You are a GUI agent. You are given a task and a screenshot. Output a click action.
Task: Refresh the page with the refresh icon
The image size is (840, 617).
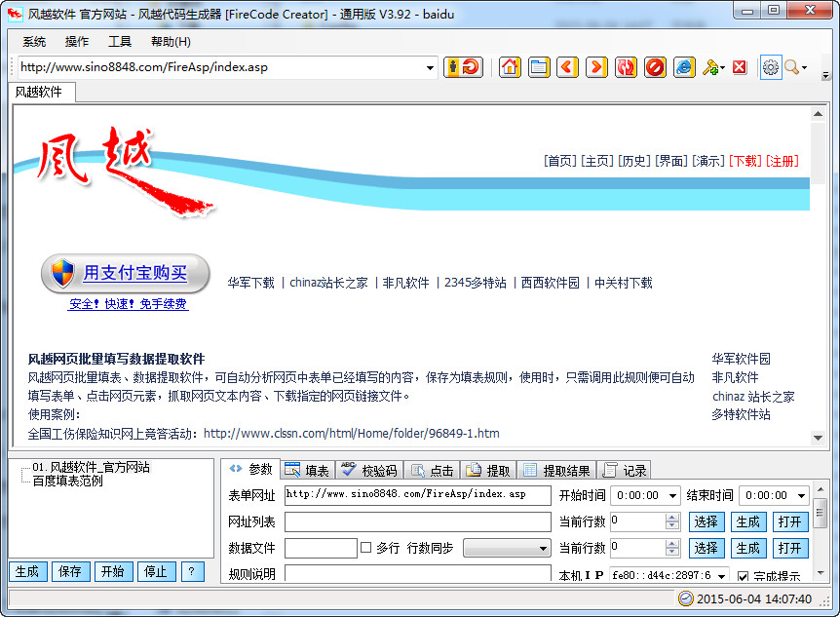tap(625, 67)
